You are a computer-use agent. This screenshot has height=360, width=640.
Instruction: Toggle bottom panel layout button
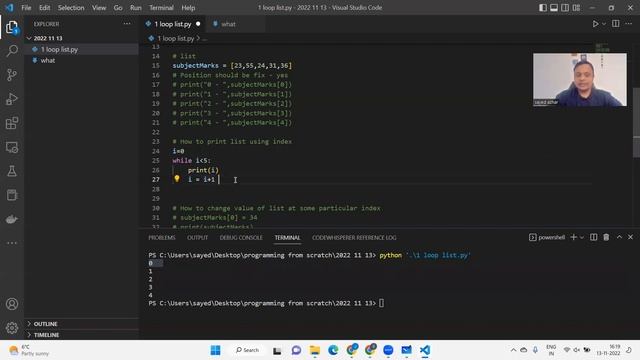(554, 8)
